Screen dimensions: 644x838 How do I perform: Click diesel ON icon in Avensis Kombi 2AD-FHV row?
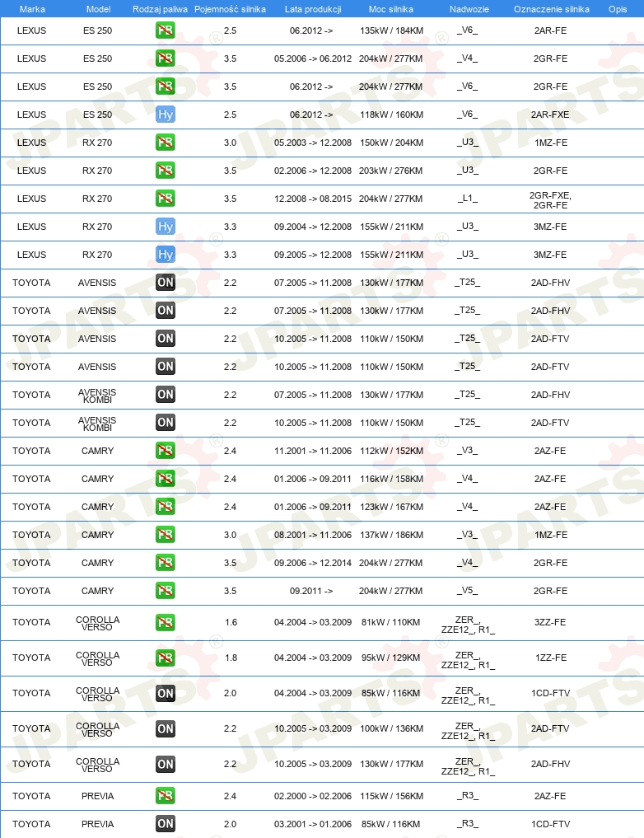tap(165, 395)
